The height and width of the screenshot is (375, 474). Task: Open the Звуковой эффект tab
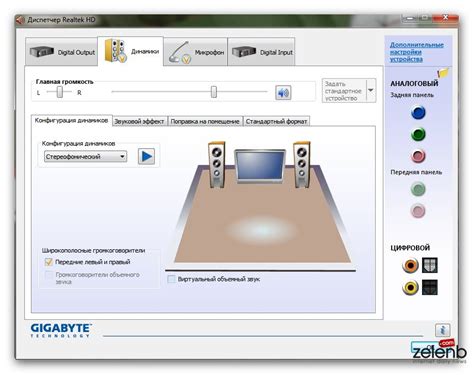139,121
